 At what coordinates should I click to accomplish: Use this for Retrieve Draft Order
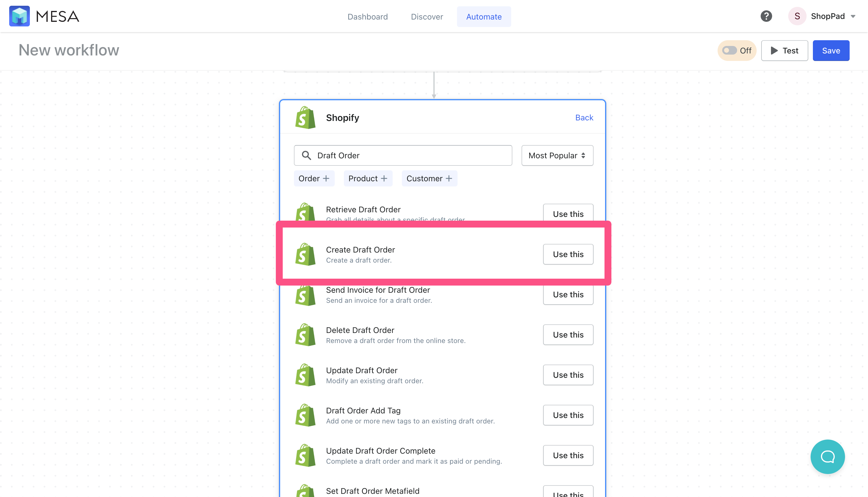click(568, 213)
